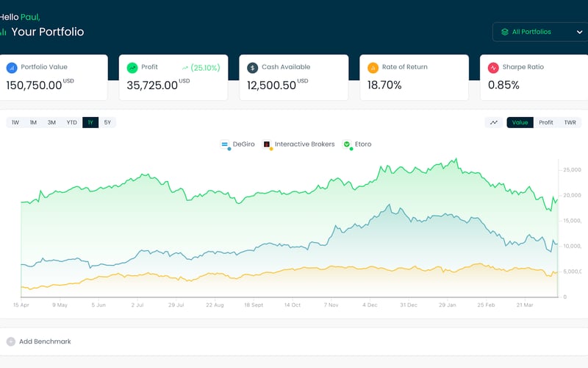Toggle the Etoro series in legend
588x368 pixels.
[x=357, y=144]
